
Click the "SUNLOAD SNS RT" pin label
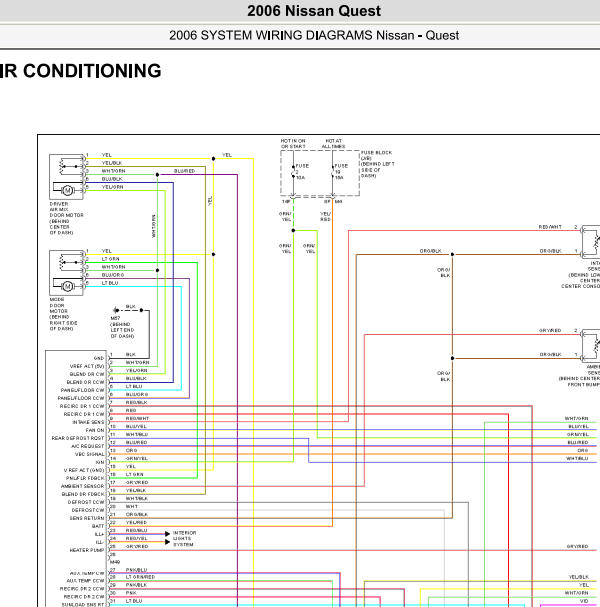click(x=83, y=605)
